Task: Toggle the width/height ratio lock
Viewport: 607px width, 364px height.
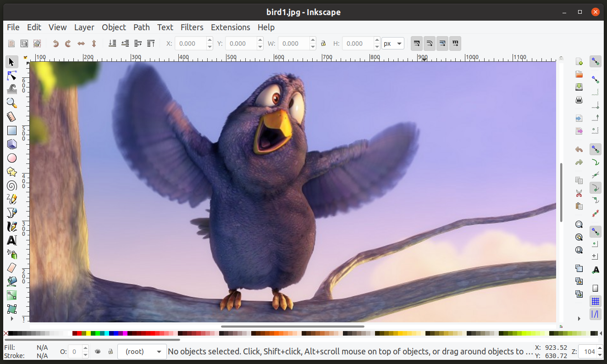Action: (x=323, y=43)
